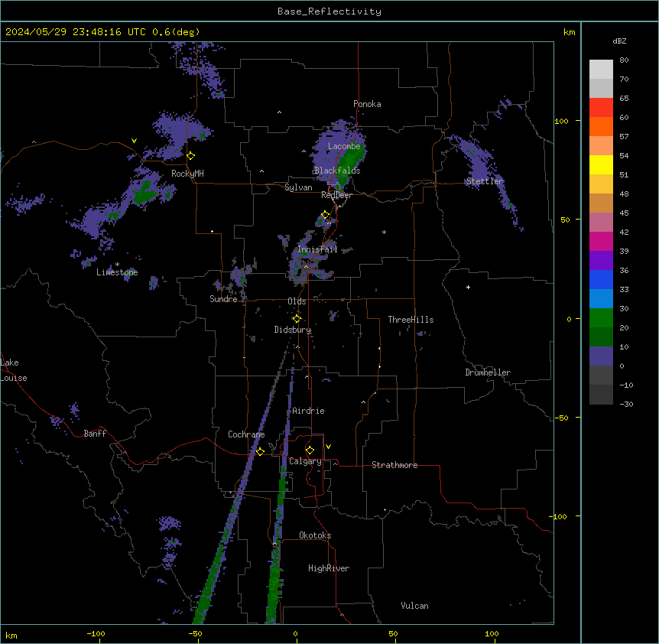This screenshot has width=659, height=644.
Task: Select the yellow diamond marker above Didsbury
Action: 297,319
